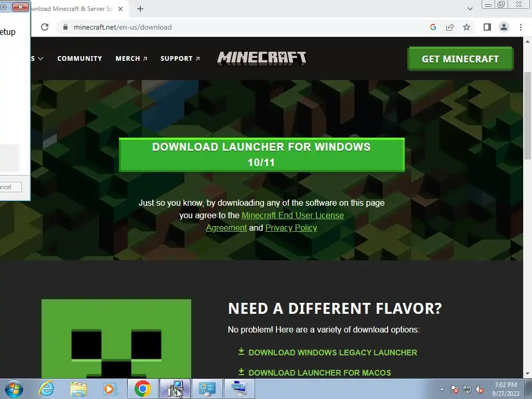Reload the Minecraft download page
The image size is (532, 399).
[x=45, y=27]
